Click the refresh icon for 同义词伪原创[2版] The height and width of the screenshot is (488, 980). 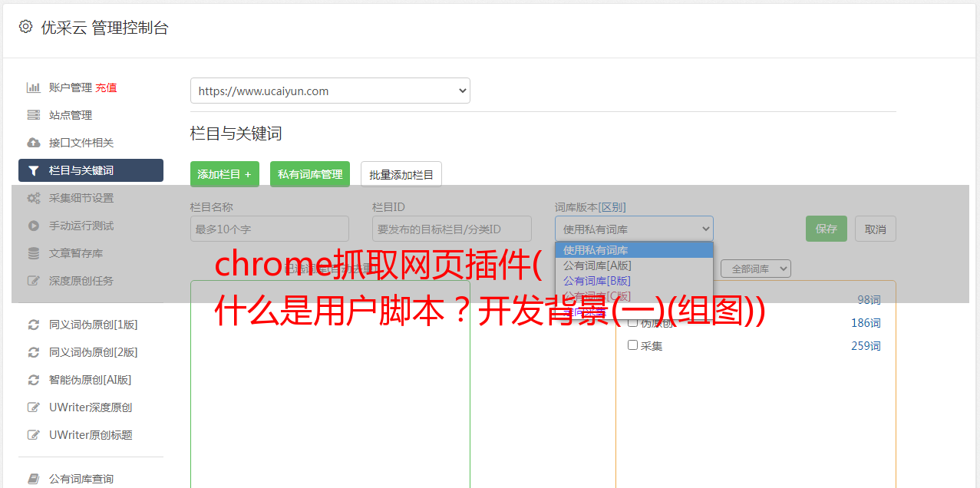[x=34, y=352]
